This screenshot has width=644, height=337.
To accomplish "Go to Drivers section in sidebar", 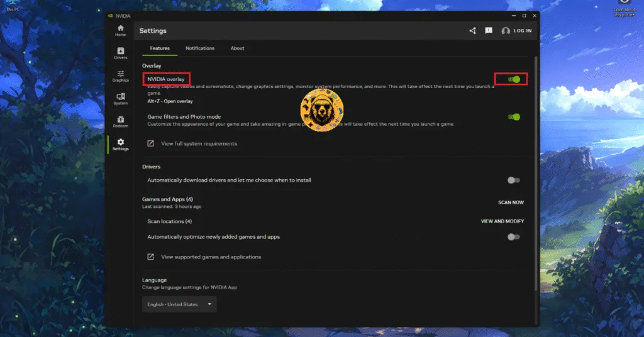I will click(x=120, y=53).
